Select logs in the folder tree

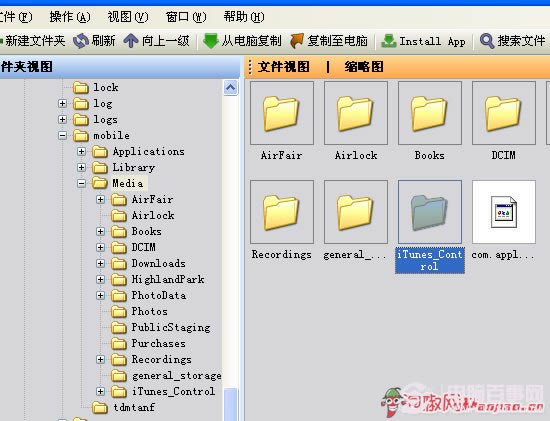(105, 119)
